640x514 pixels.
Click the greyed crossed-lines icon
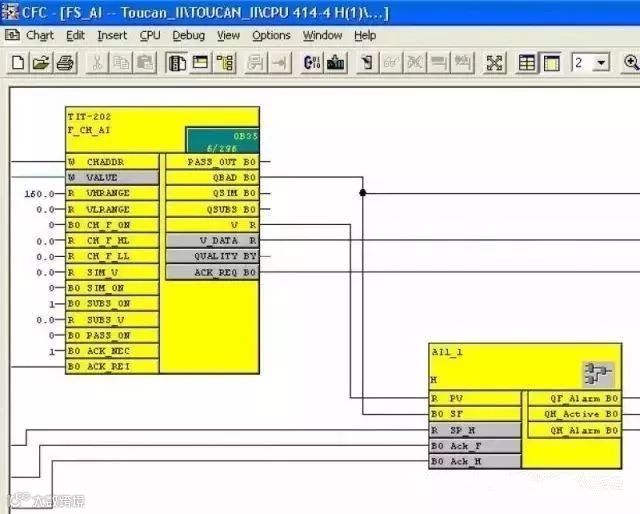click(415, 63)
